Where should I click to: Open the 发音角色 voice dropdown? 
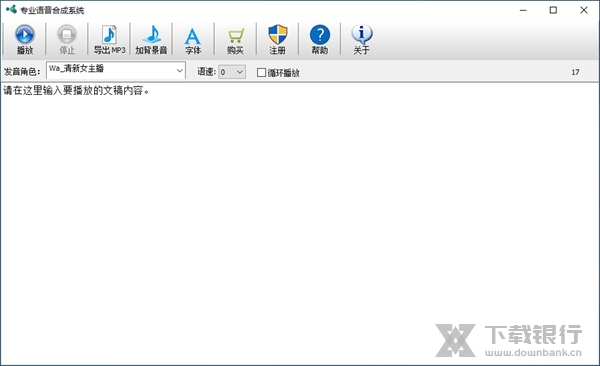(116, 70)
